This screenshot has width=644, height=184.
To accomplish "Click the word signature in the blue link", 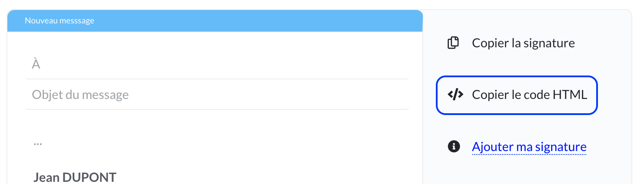I will tap(561, 147).
